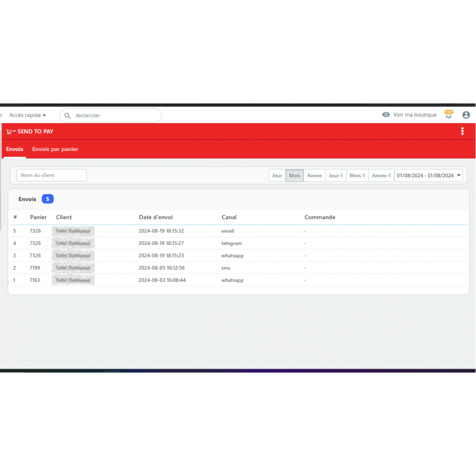Click the search magnifier icon
The image size is (476, 476).
[67, 116]
